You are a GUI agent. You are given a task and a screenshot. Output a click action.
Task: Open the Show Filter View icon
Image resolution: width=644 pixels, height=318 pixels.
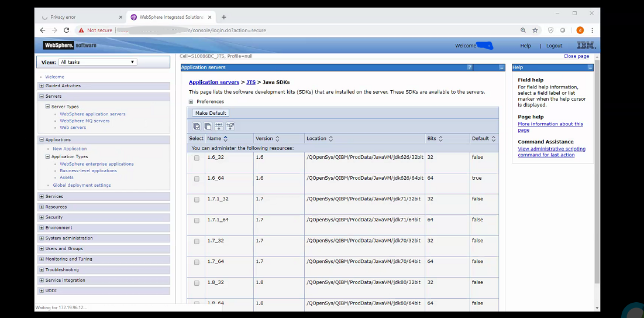[219, 126]
